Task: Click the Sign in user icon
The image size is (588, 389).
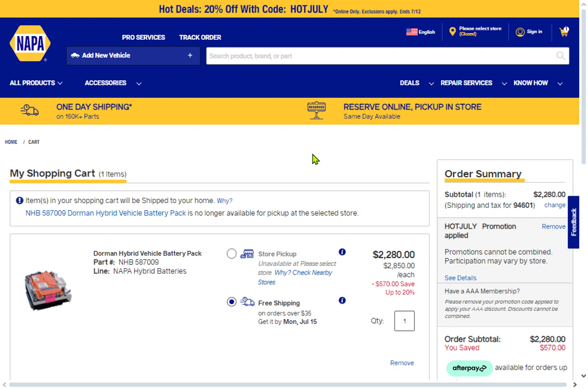Action: tap(520, 32)
